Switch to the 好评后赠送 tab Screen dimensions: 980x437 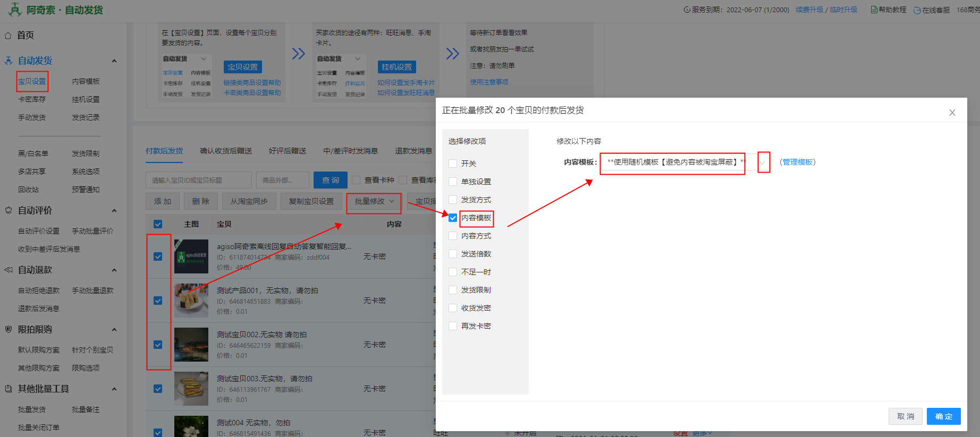point(288,151)
